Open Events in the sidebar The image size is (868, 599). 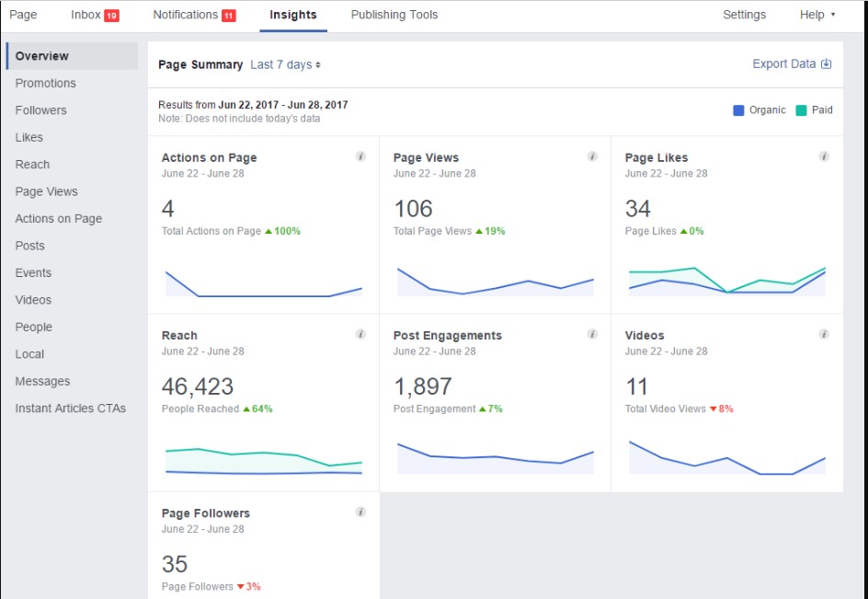point(33,273)
